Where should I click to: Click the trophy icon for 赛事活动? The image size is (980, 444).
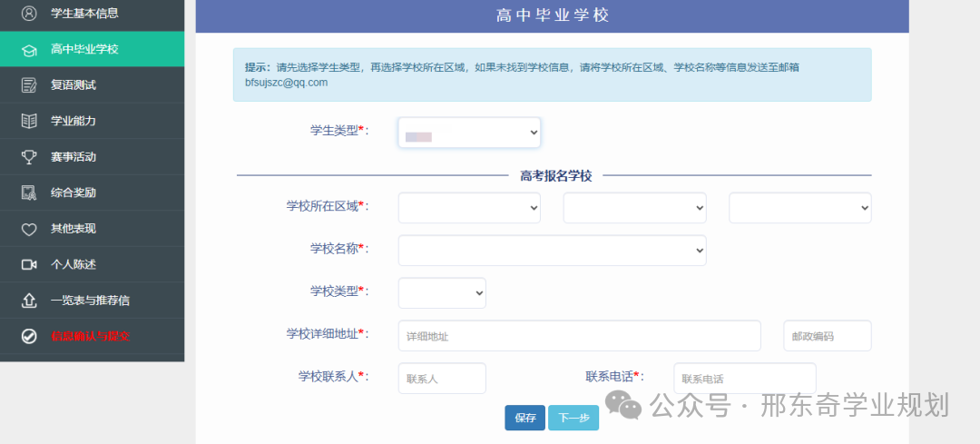(29, 157)
